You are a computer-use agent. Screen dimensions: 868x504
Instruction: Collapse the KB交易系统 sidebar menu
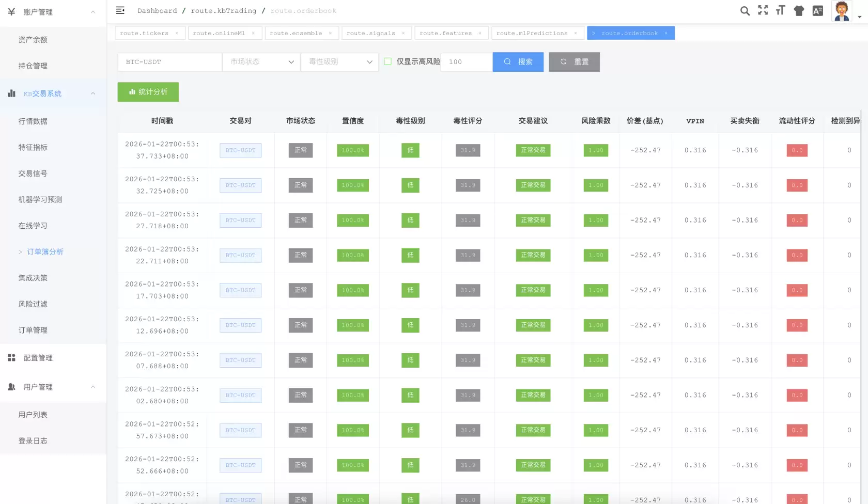[x=53, y=93]
